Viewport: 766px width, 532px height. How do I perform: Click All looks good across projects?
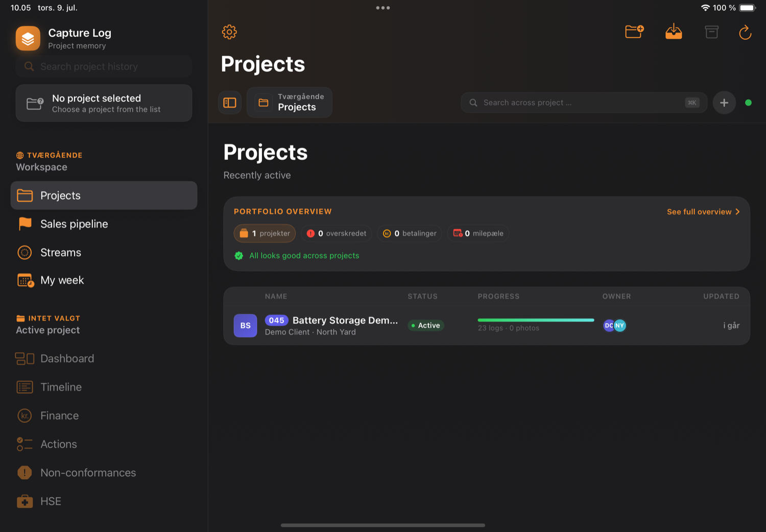(304, 256)
